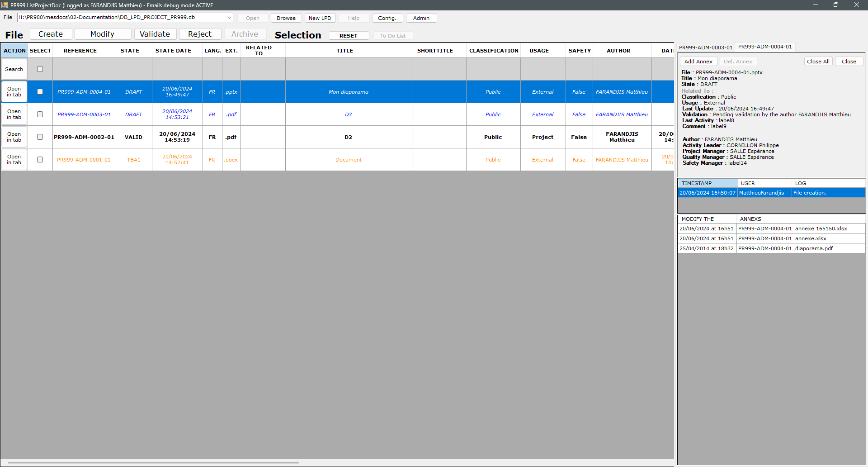This screenshot has height=467, width=868.
Task: Check the PR999-ADM-0001-01 row checkbox
Action: pos(40,160)
